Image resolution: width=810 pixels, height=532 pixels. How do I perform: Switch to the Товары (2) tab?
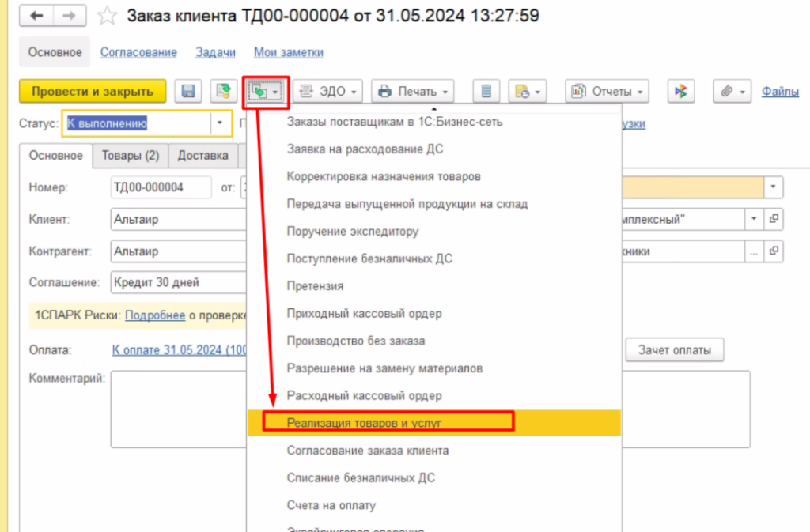131,156
